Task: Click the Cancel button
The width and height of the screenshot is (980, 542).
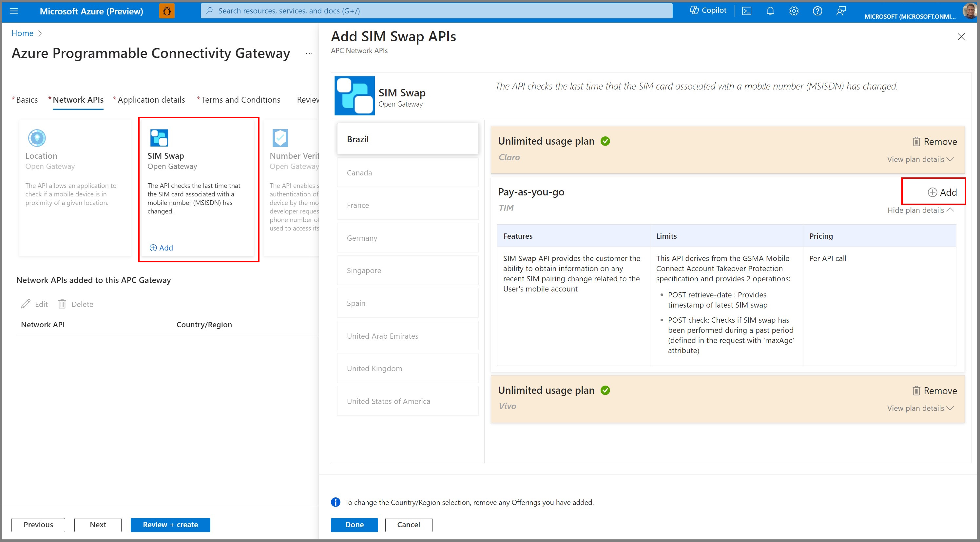Action: click(409, 525)
